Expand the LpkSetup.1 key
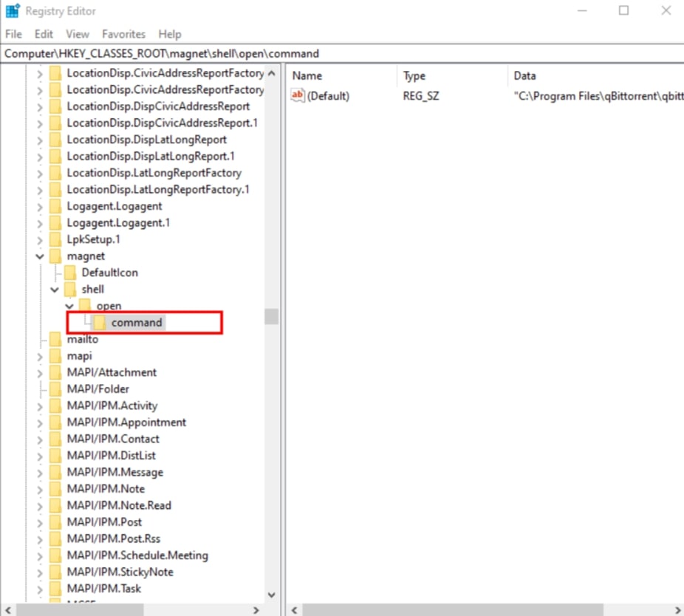Screen dimensions: 684x616 (40, 240)
